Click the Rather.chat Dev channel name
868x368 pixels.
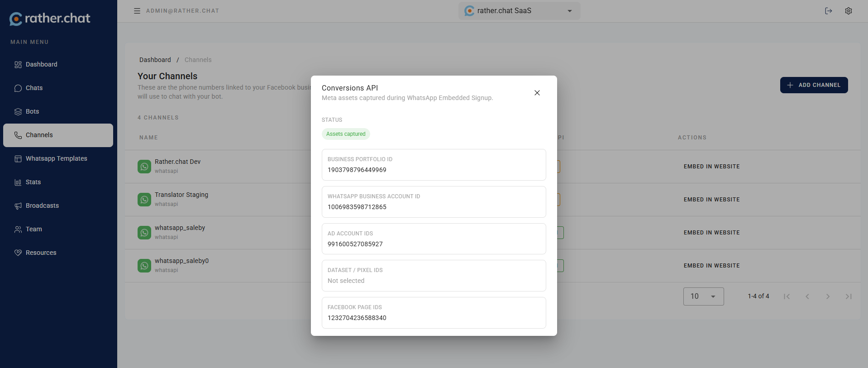(x=177, y=162)
